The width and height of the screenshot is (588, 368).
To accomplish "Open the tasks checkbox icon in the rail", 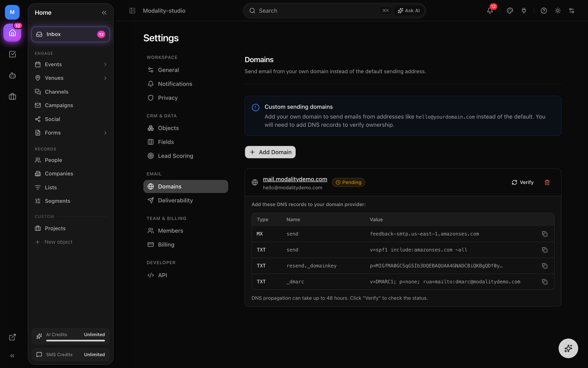I will (x=12, y=54).
